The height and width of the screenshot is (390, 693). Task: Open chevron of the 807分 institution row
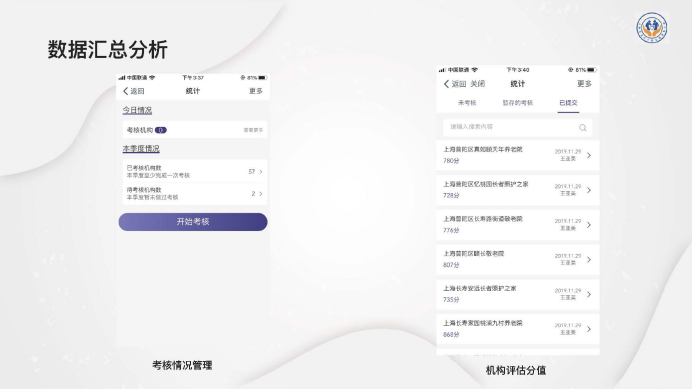pos(589,260)
